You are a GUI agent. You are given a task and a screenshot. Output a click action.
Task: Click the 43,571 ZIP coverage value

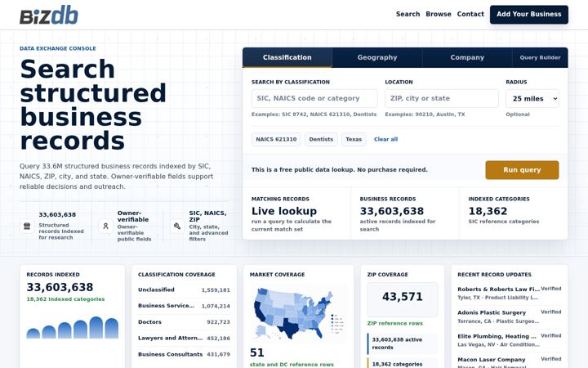click(403, 297)
